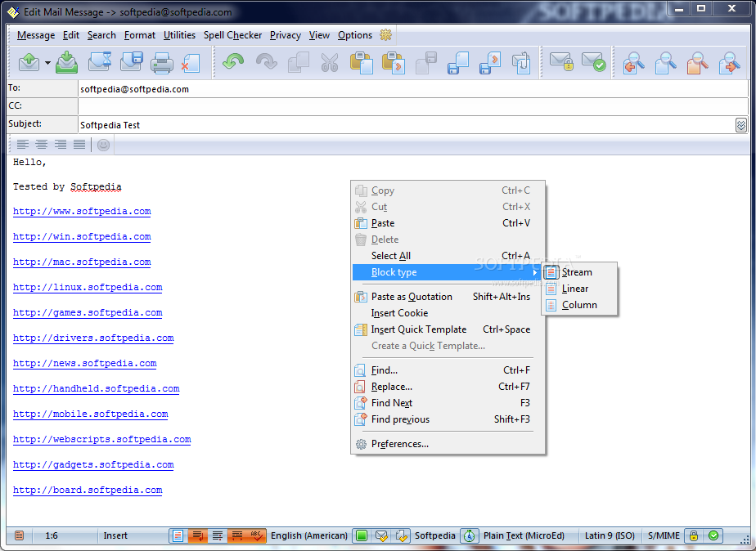The image size is (756, 551).
Task: Select Column block type
Action: (x=579, y=305)
